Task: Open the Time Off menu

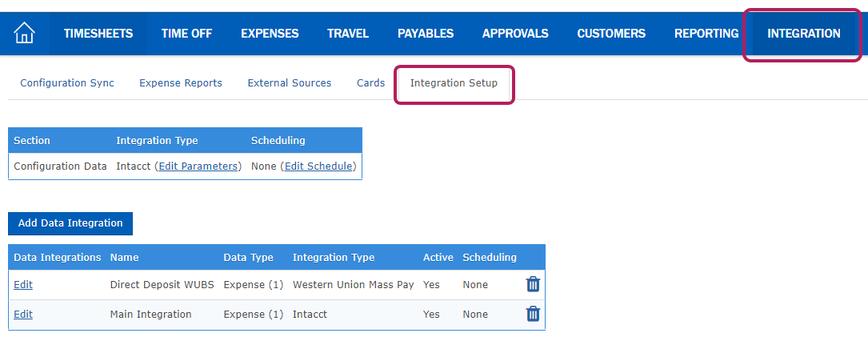Action: click(186, 34)
